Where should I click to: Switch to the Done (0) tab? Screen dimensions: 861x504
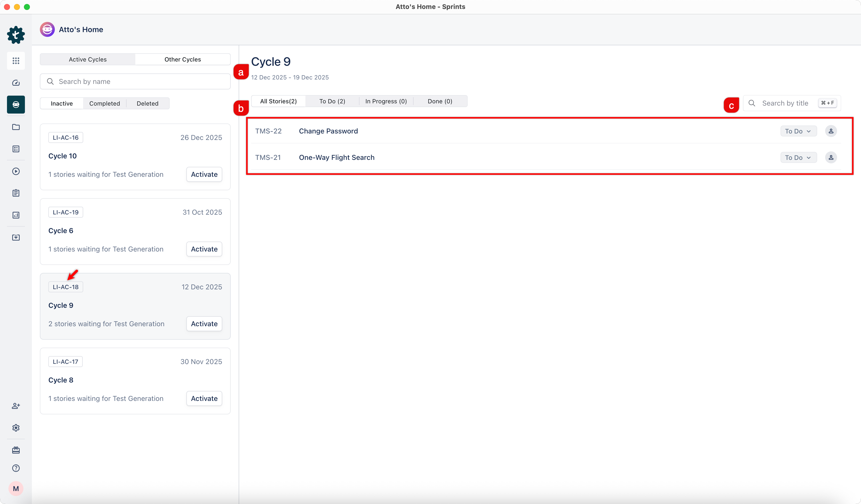click(440, 101)
